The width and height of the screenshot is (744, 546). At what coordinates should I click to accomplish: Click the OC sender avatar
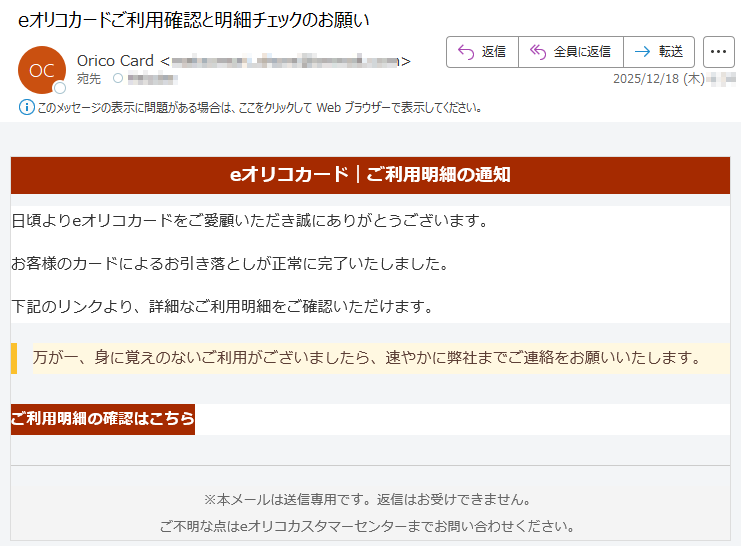coord(42,69)
